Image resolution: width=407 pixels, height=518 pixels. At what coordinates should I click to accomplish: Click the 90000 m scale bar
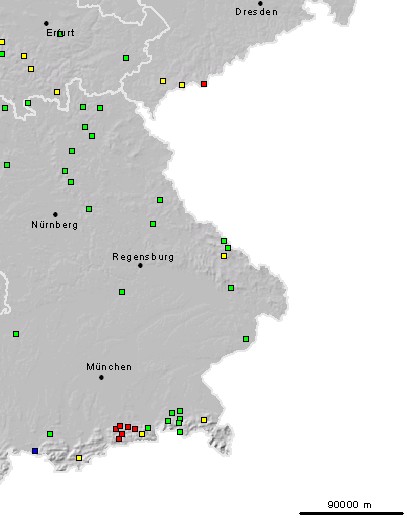[351, 514]
